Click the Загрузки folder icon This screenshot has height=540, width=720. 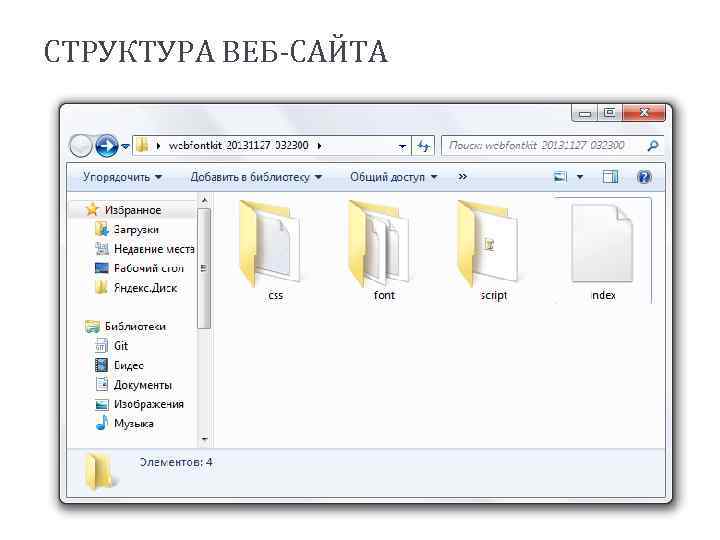click(101, 229)
